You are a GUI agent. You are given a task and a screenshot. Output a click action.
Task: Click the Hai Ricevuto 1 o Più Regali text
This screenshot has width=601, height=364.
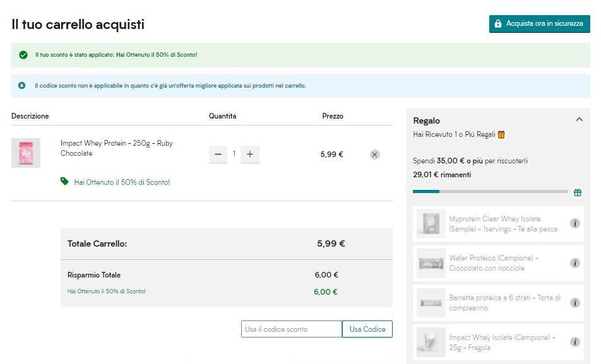pyautogui.click(x=454, y=134)
